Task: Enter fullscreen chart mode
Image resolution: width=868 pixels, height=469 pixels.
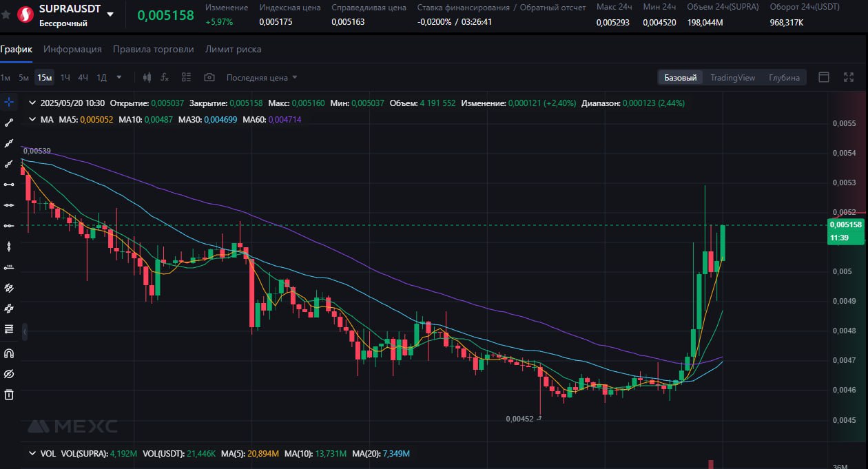Action: pos(849,77)
